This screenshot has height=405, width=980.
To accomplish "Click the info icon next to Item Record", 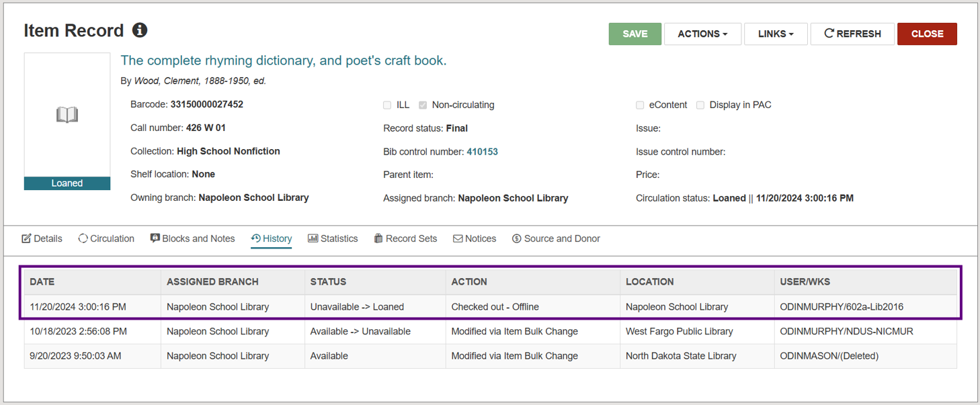I will [x=139, y=30].
